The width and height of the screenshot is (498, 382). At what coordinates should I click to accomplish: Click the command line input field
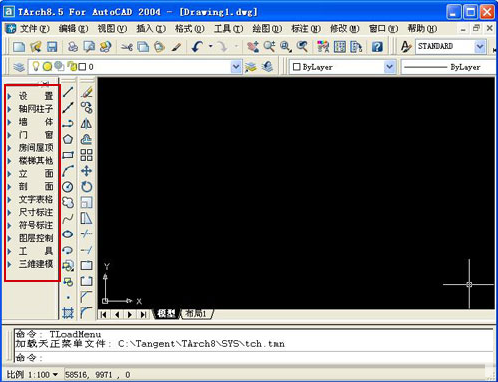pos(253,358)
